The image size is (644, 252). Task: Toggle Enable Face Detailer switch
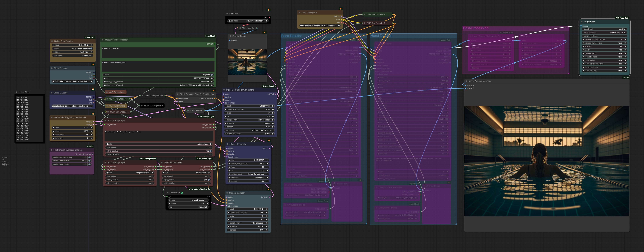click(x=85, y=161)
